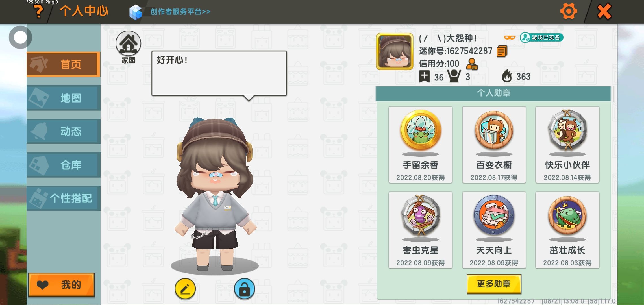Toggle the orange mask icon
Screen dimensions: 644x305
510,38
